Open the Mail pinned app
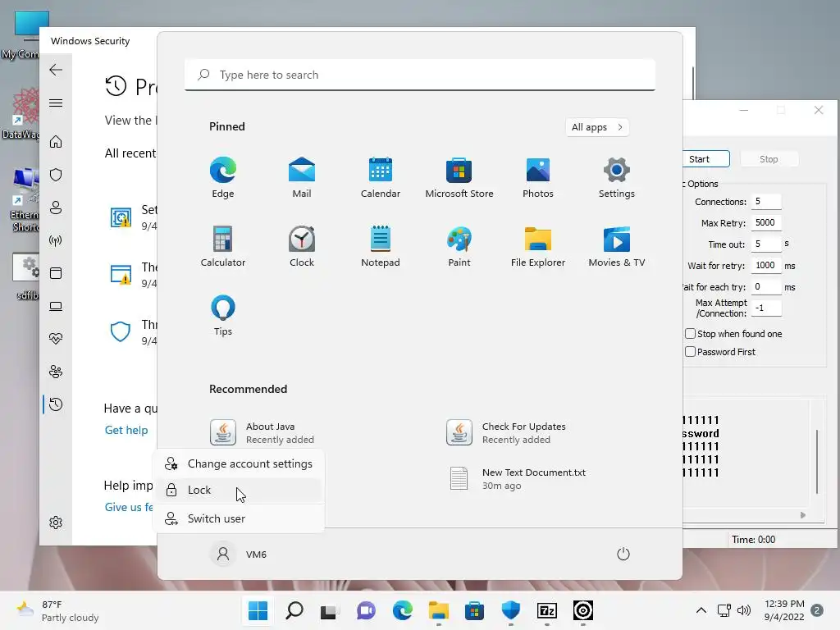840x630 pixels. coord(302,178)
